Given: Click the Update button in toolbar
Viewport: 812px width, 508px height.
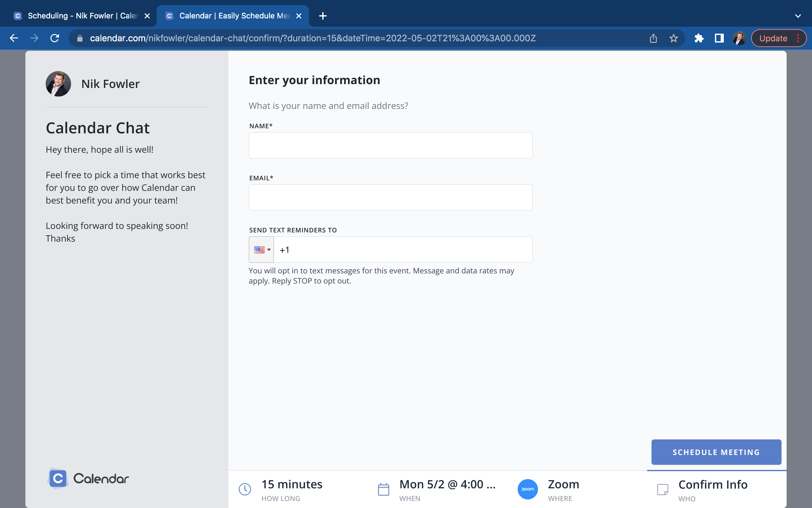Looking at the screenshot, I should [773, 38].
